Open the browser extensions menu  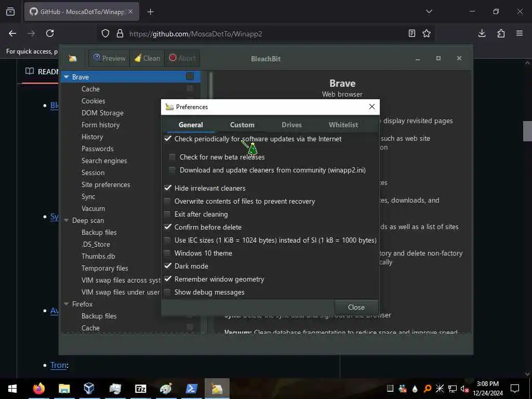pyautogui.click(x=501, y=33)
